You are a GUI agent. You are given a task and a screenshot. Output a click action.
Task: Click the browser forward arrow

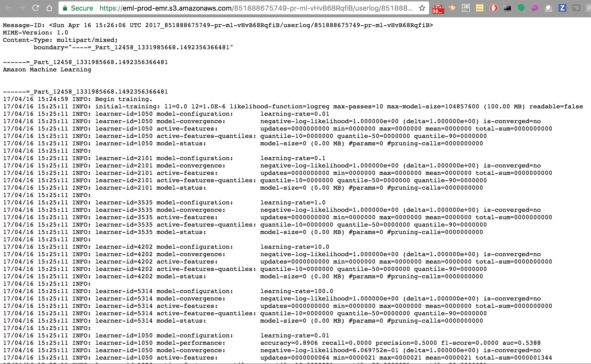22,8
